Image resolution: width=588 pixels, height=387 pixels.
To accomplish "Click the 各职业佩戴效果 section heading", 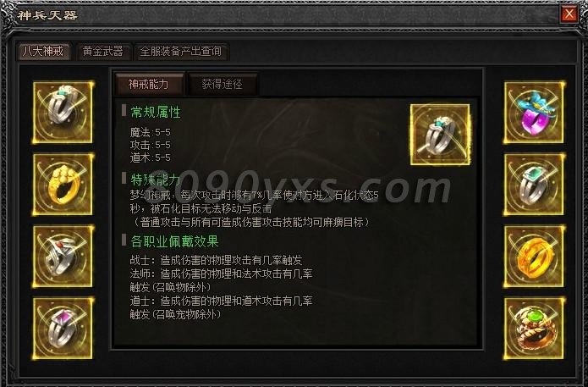I will pos(175,241).
